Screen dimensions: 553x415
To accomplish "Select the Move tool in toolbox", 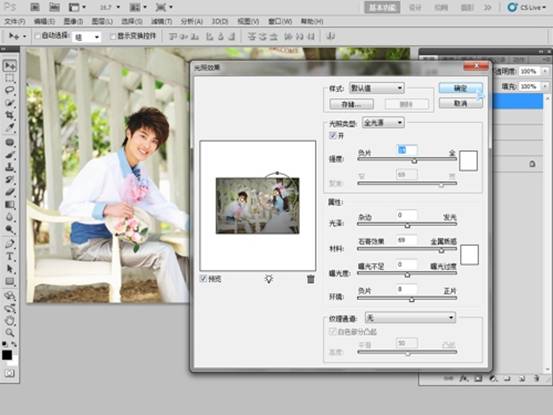I will click(x=10, y=66).
